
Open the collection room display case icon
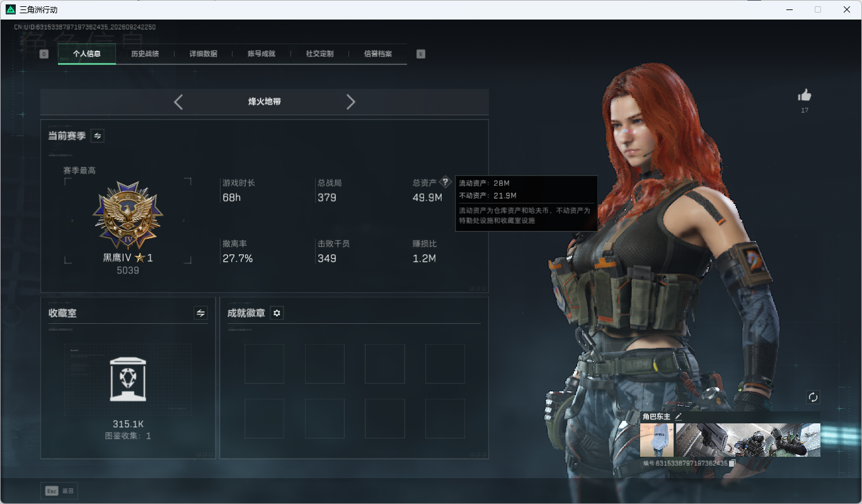(128, 379)
